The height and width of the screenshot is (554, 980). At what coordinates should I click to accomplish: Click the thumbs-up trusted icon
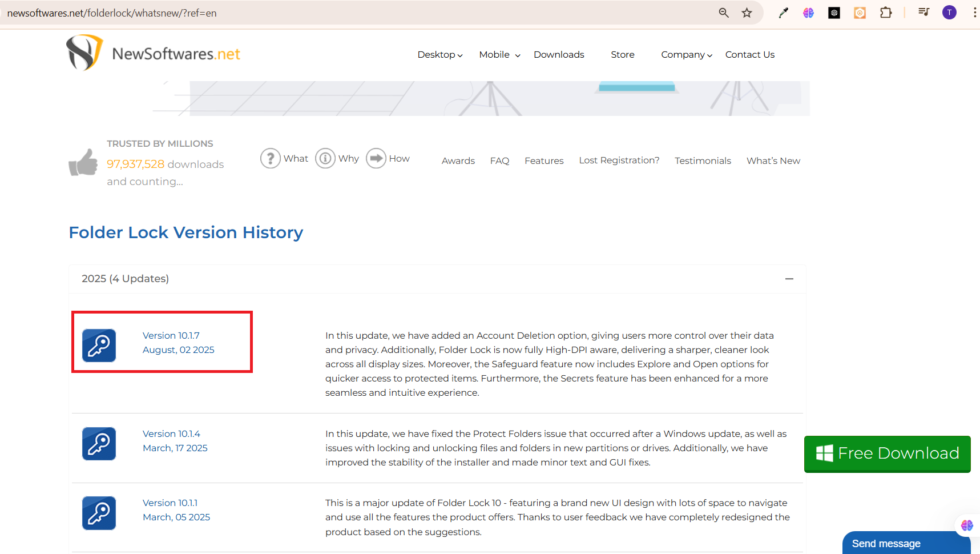83,163
